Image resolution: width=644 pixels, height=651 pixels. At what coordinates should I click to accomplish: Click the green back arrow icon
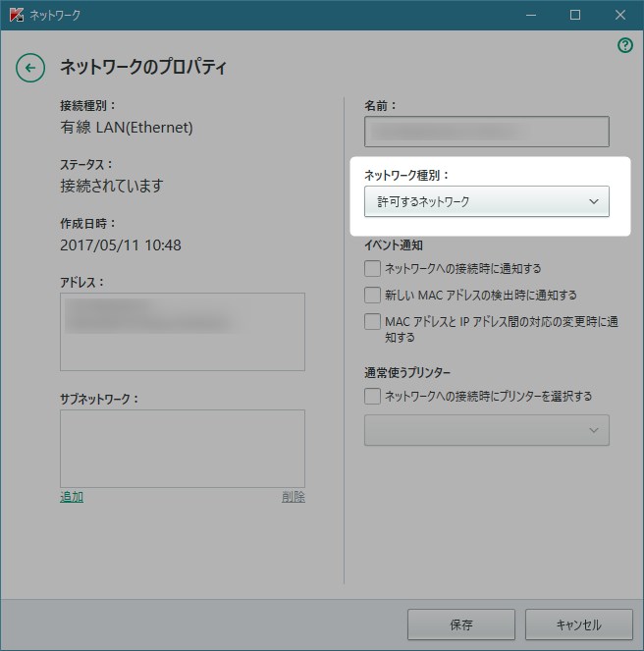click(x=30, y=68)
